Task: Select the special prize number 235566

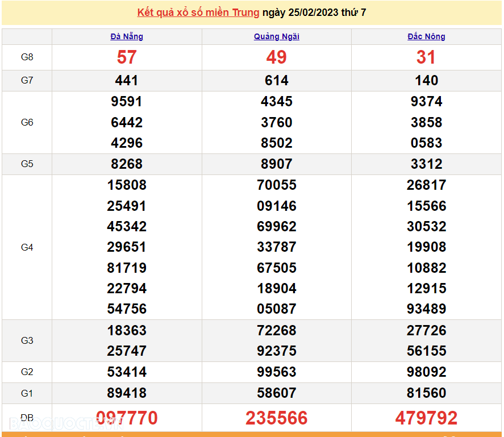Action: point(277,418)
